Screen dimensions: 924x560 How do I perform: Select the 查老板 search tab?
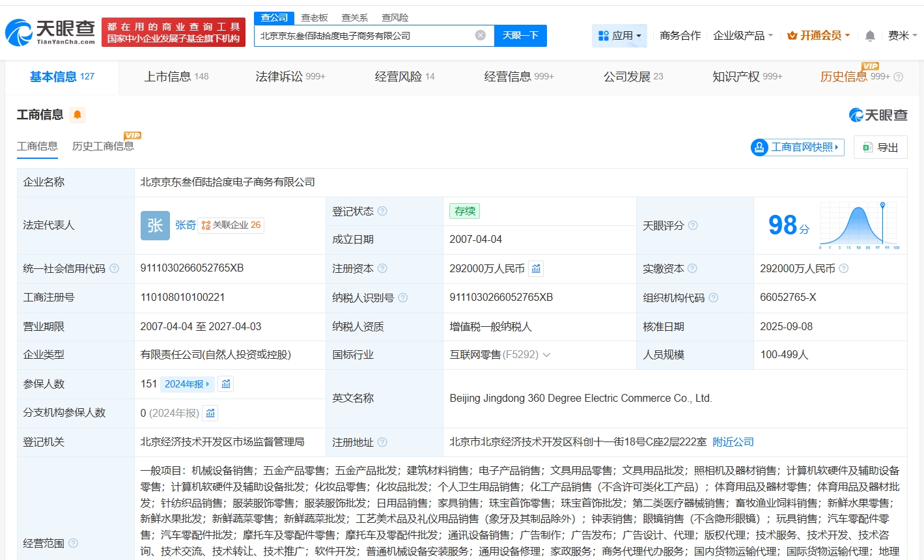[315, 18]
